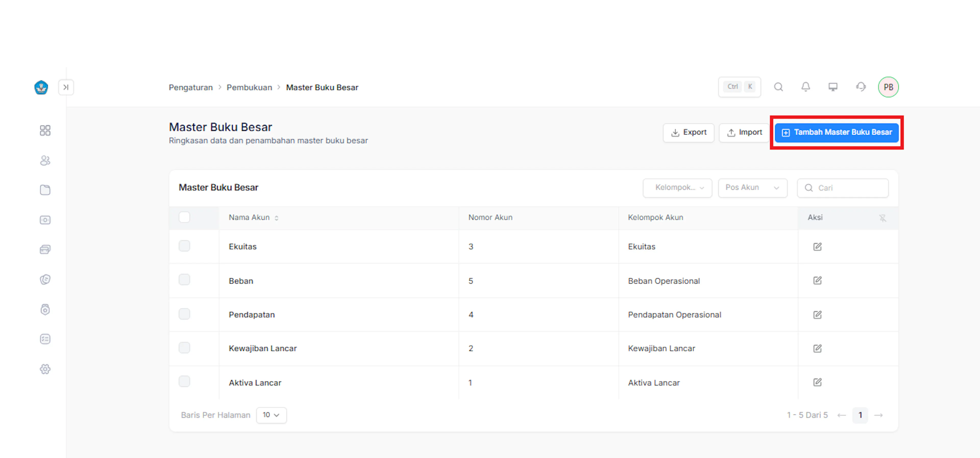Check the Aktiva Lancar row checkbox
This screenshot has width=980, height=458.
click(x=184, y=381)
